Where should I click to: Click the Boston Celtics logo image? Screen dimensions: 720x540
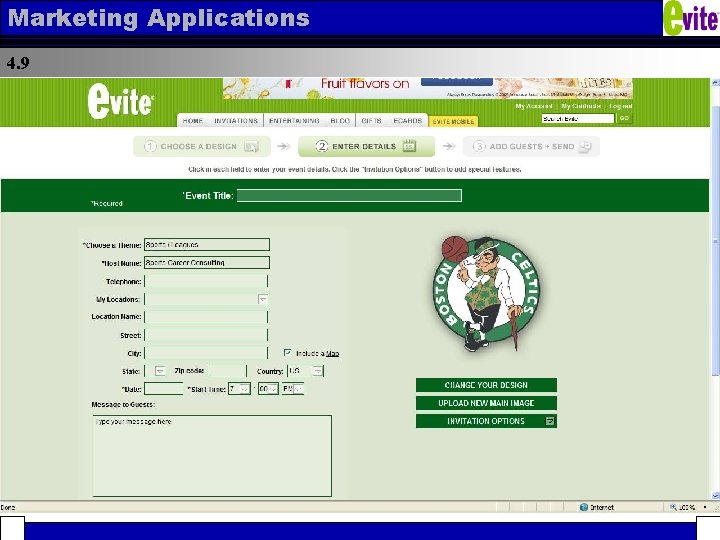(486, 294)
